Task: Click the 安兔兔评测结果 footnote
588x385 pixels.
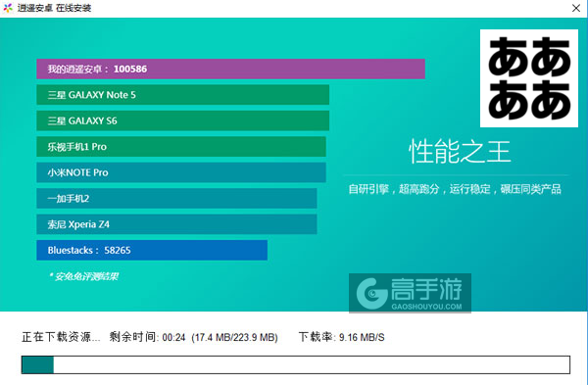Action: point(83,276)
